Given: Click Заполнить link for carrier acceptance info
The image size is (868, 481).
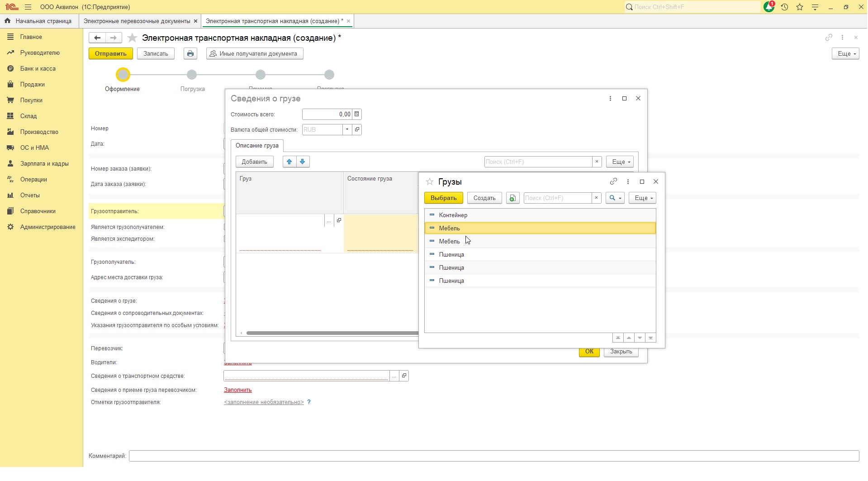Looking at the screenshot, I should 238,390.
